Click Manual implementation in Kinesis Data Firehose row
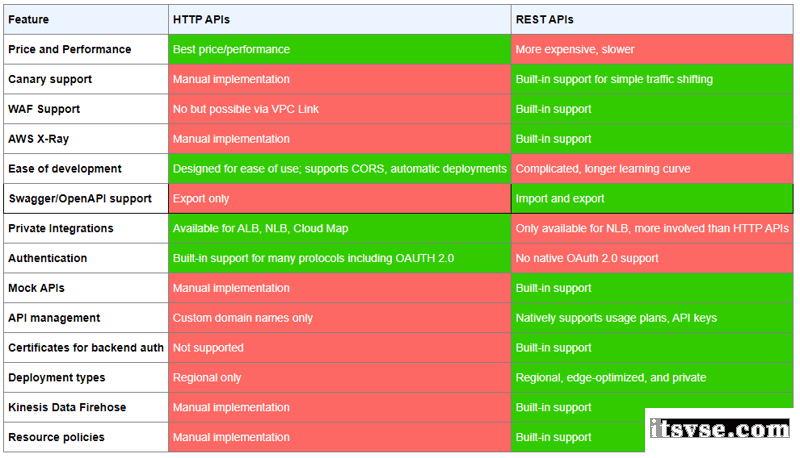The width and height of the screenshot is (800, 458). 340,408
